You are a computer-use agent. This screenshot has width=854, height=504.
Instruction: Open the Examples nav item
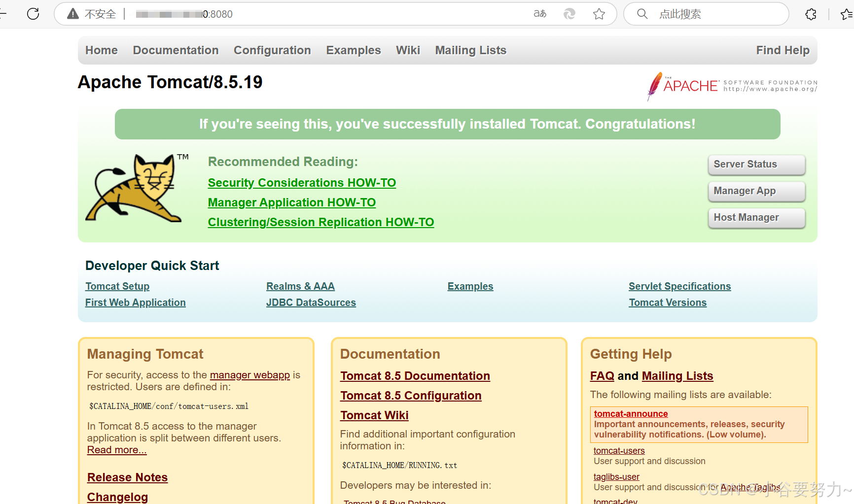354,50
